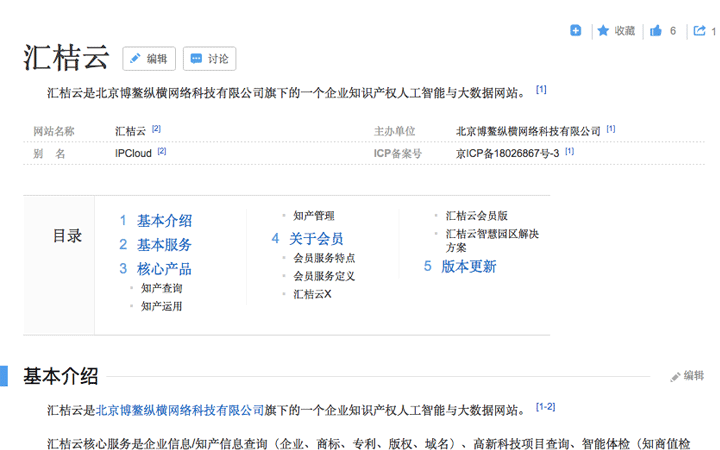The width and height of the screenshot is (720, 450).
Task: Select 汇桔云智慧园区解决方案 sub-item in contents
Action: 492,241
